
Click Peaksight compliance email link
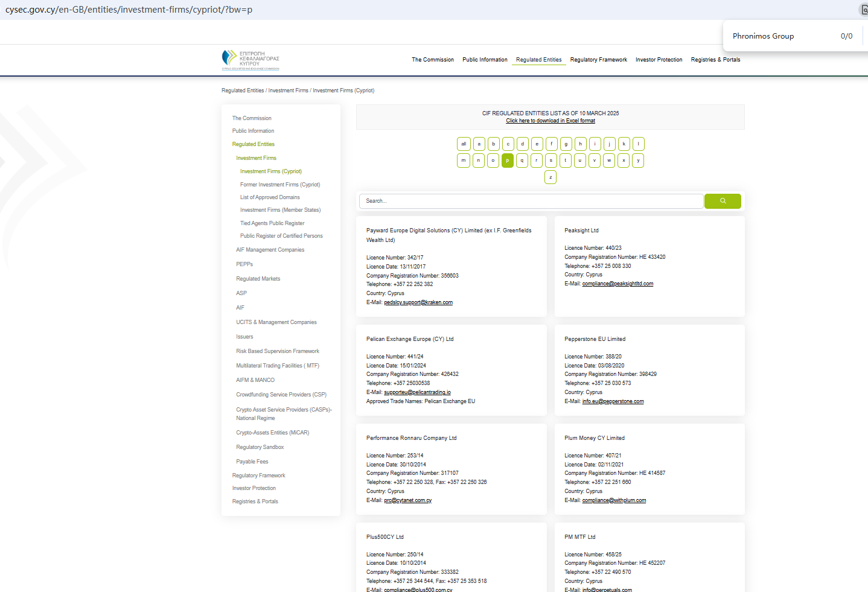click(x=617, y=284)
